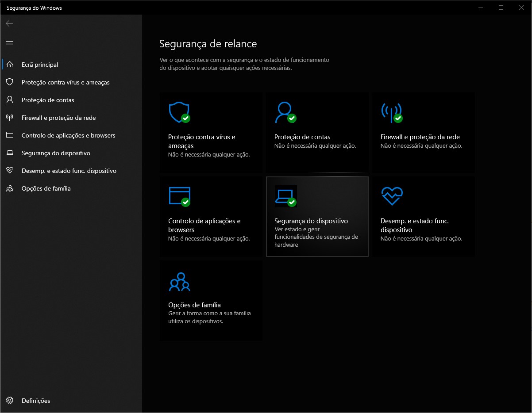This screenshot has height=413, width=532.
Task: Click the person icon beside Proteção de contas
Action: 10,100
